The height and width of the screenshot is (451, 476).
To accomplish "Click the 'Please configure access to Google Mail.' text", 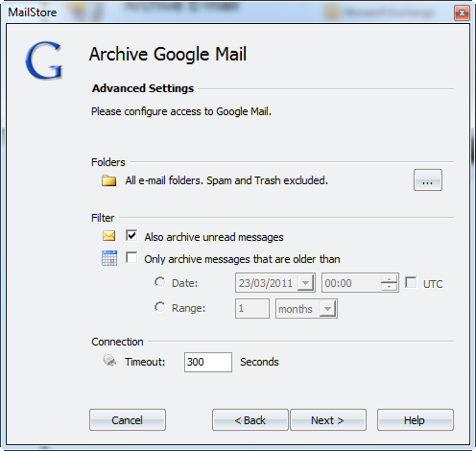I will pos(181,111).
